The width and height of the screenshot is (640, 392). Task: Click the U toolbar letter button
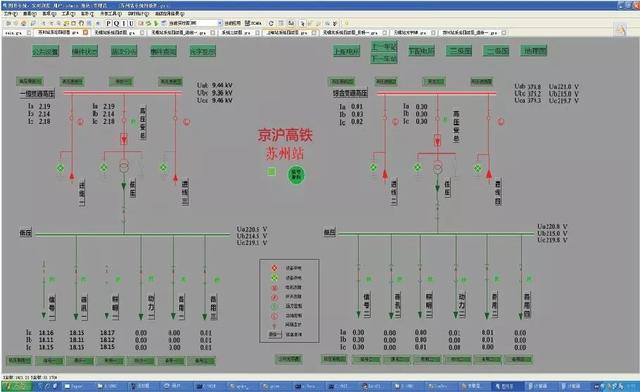tap(131, 23)
